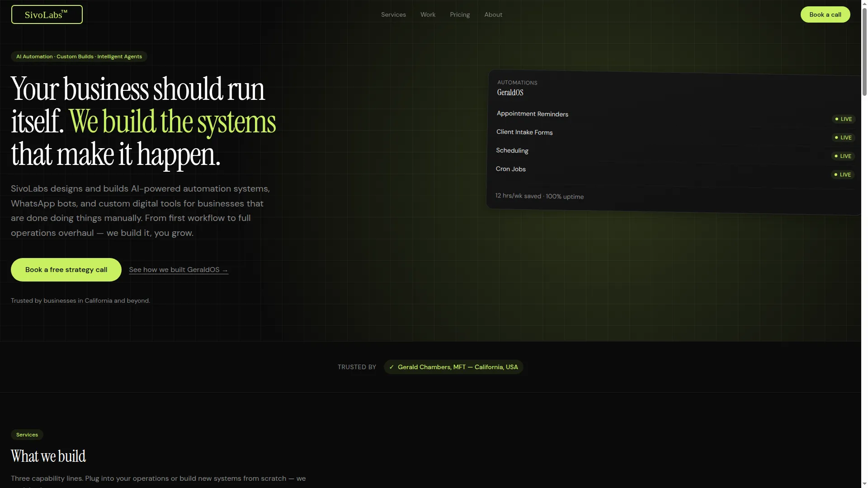Click the AUTOMATIONS card label
The image size is (868, 488).
[517, 83]
